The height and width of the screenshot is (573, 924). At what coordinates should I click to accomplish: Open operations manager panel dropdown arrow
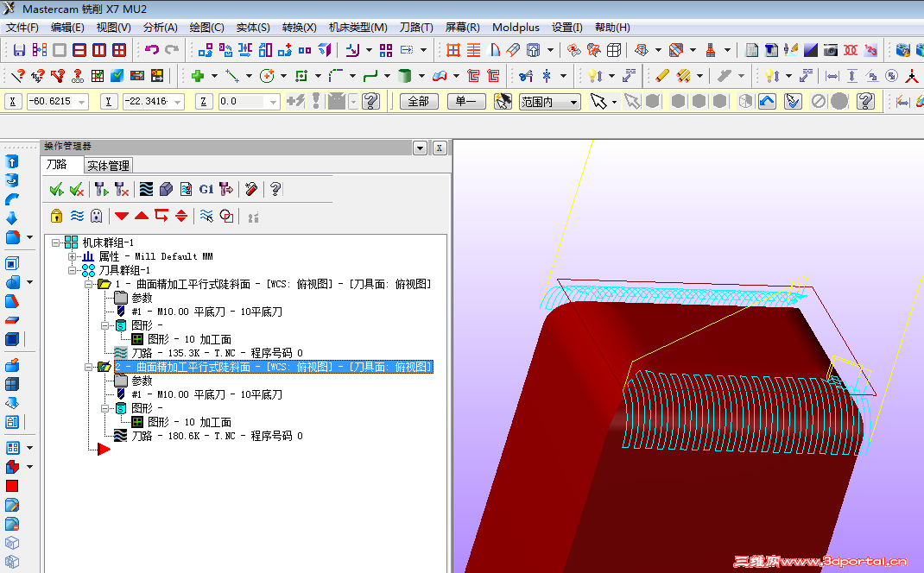tap(421, 148)
